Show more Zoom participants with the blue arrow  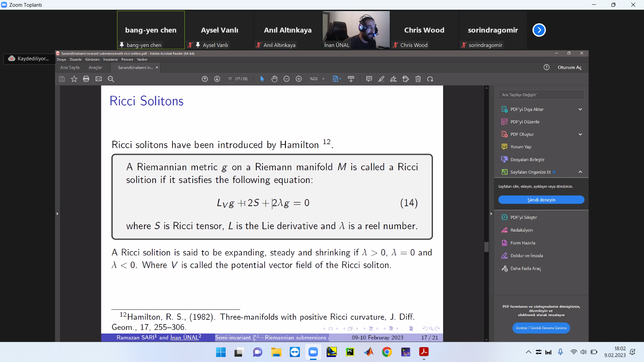539,30
